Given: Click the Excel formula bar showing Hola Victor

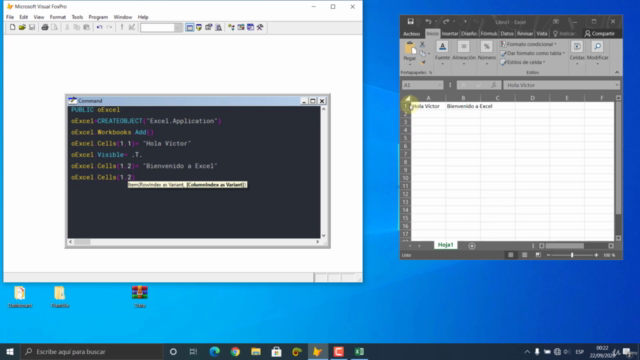Looking at the screenshot, I should coord(562,85).
